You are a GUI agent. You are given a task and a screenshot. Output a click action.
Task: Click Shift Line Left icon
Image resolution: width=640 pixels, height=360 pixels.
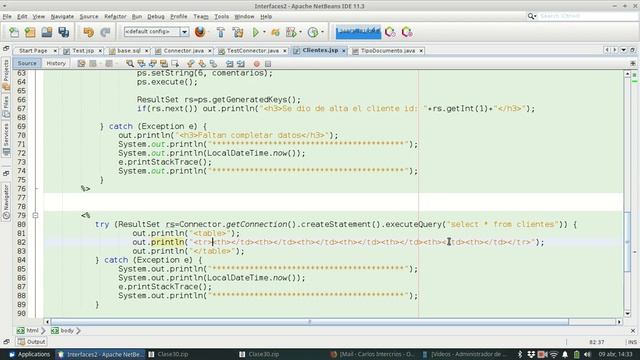229,64
